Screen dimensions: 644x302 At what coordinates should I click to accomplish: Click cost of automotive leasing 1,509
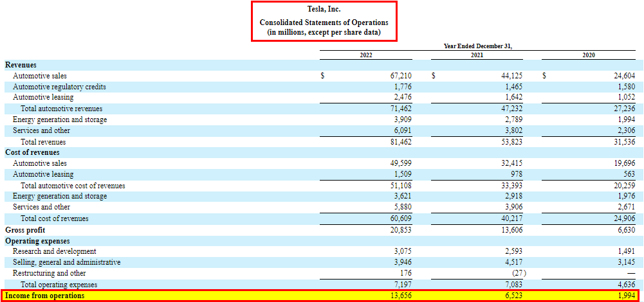tap(403, 174)
